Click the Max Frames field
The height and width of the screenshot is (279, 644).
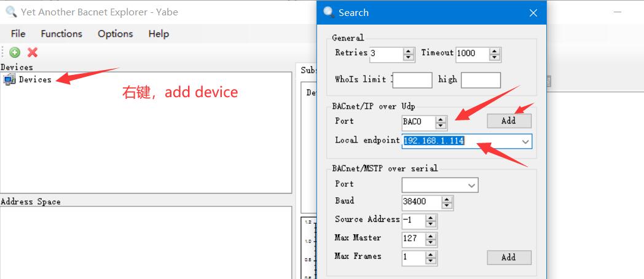click(413, 257)
